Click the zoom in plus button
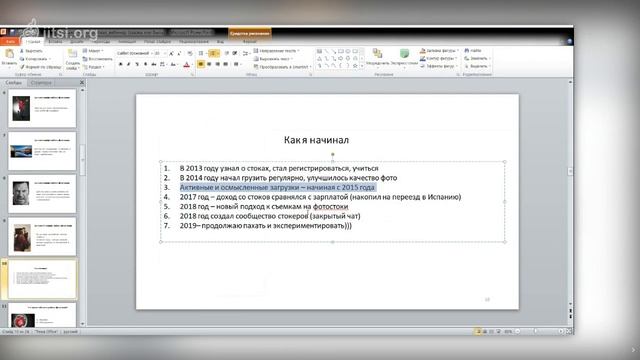Screen dimensions: 640x360 pos(561,331)
